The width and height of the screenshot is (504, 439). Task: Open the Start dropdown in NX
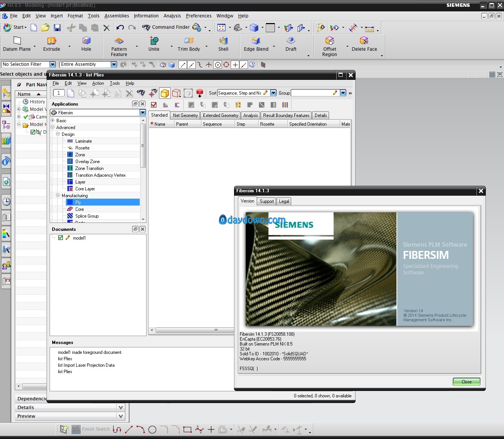pyautogui.click(x=15, y=27)
